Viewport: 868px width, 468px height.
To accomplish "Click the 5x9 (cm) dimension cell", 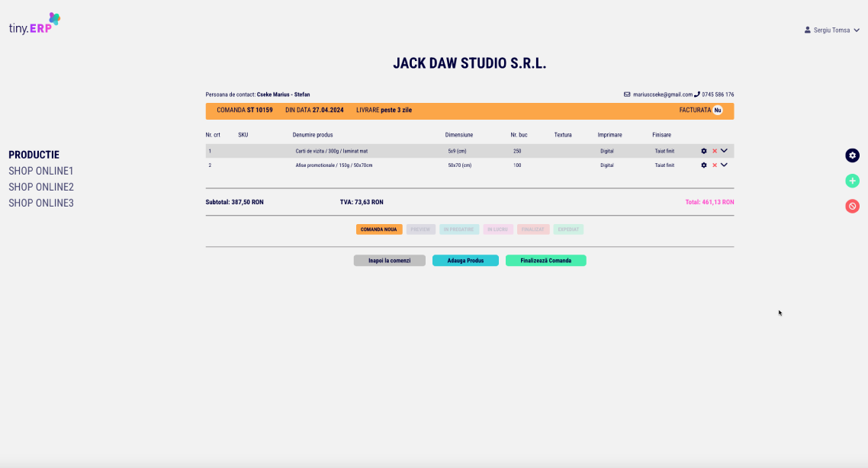I will (457, 151).
